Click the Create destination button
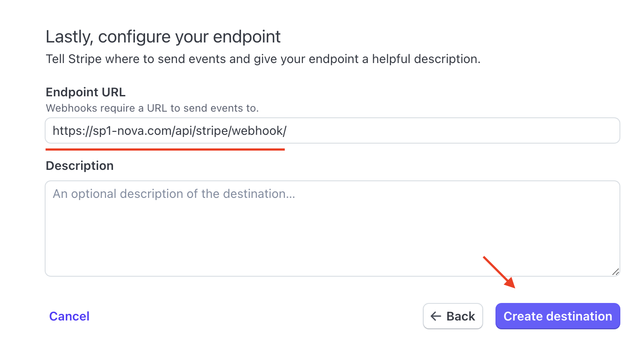Image resolution: width=644 pixels, height=352 pixels. (x=558, y=316)
